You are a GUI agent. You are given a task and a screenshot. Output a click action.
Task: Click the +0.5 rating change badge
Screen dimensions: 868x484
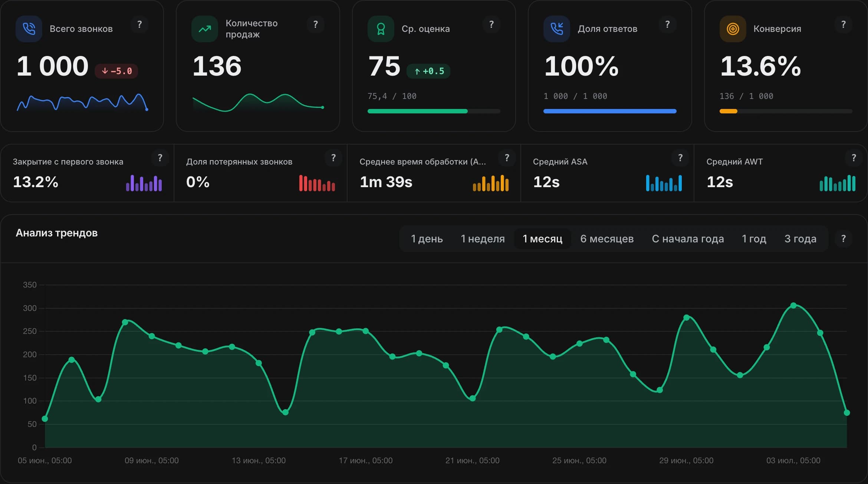428,71
